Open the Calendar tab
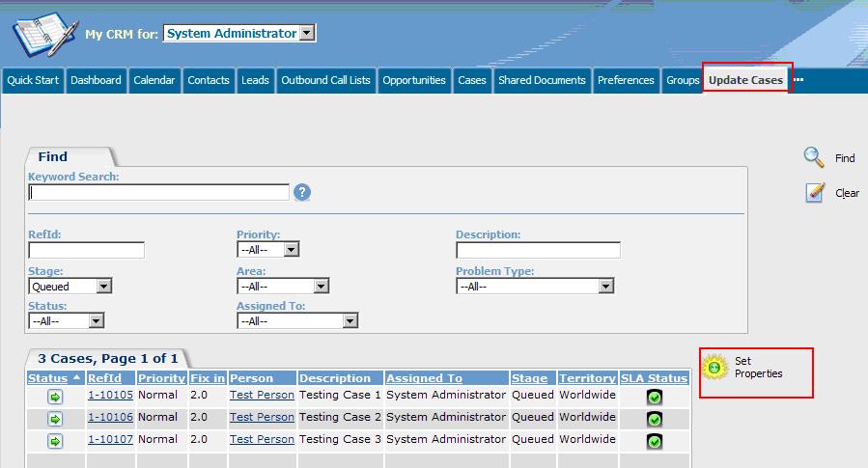The height and width of the screenshot is (468, 868). [x=154, y=80]
